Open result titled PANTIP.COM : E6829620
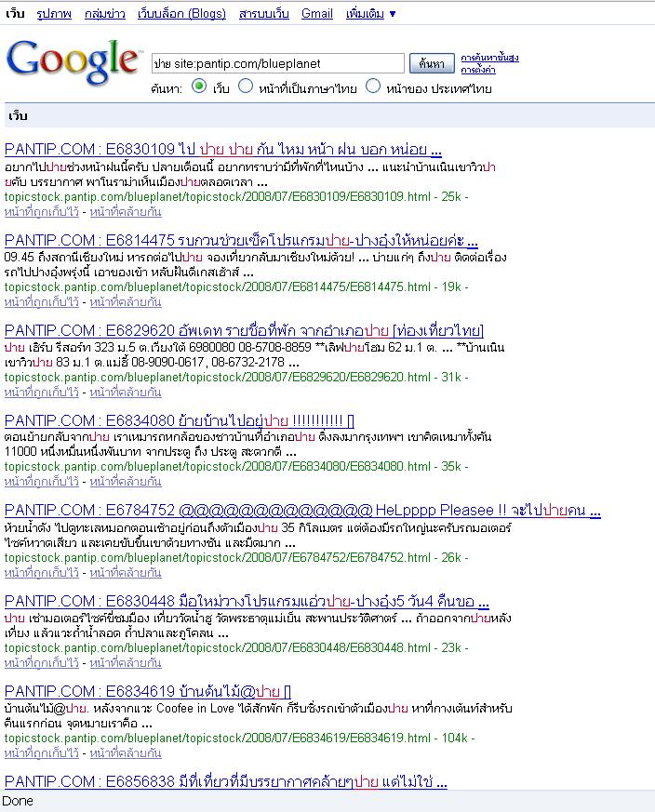655x812 pixels. [x=244, y=330]
